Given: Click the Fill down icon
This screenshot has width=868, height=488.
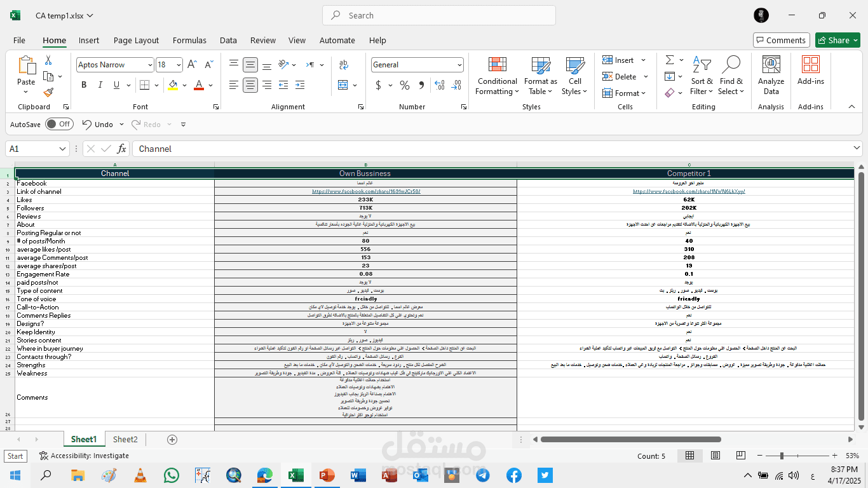Looking at the screenshot, I should (x=670, y=76).
